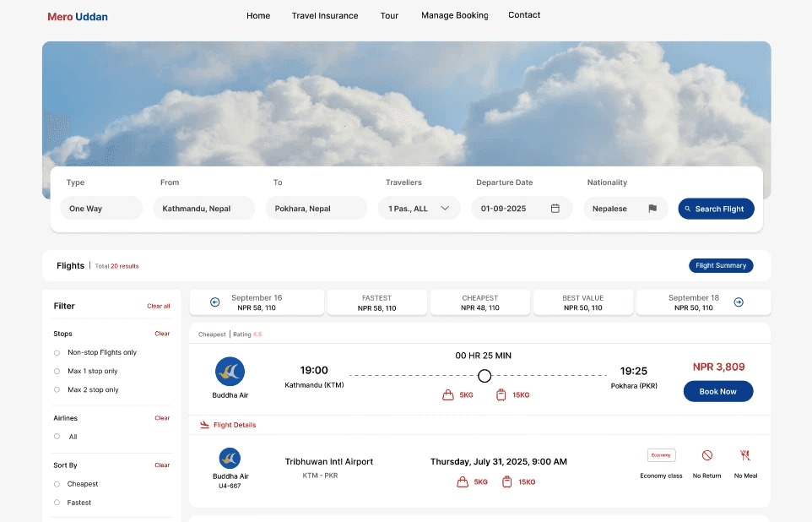Open the Contact page
This screenshot has width=812, height=522.
(524, 15)
